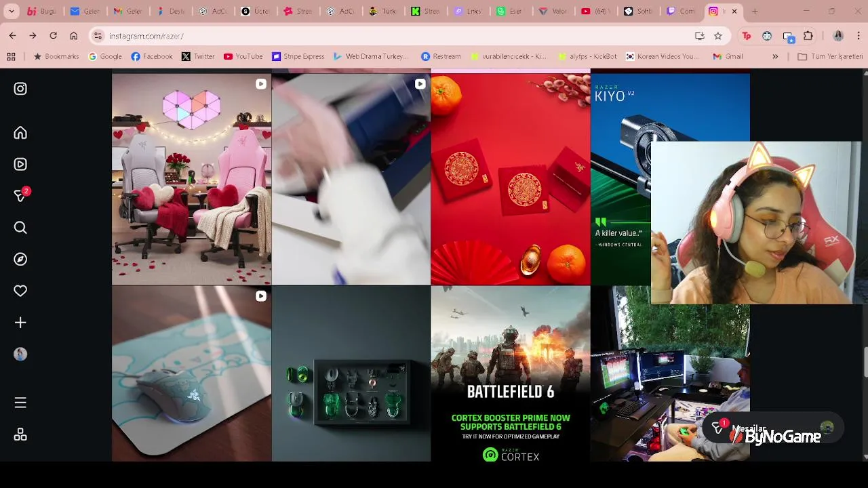This screenshot has width=868, height=488.
Task: Open the Reels icon in sidebar
Action: (20, 164)
